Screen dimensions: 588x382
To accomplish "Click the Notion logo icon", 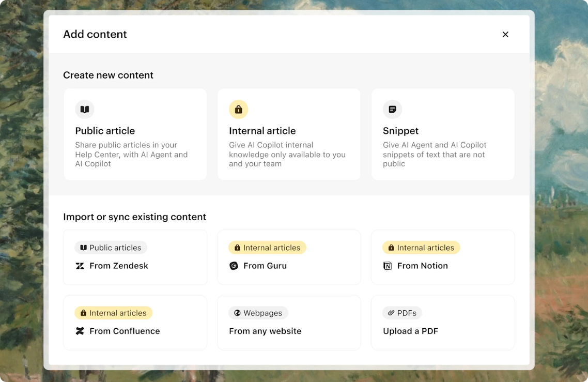I will (388, 266).
